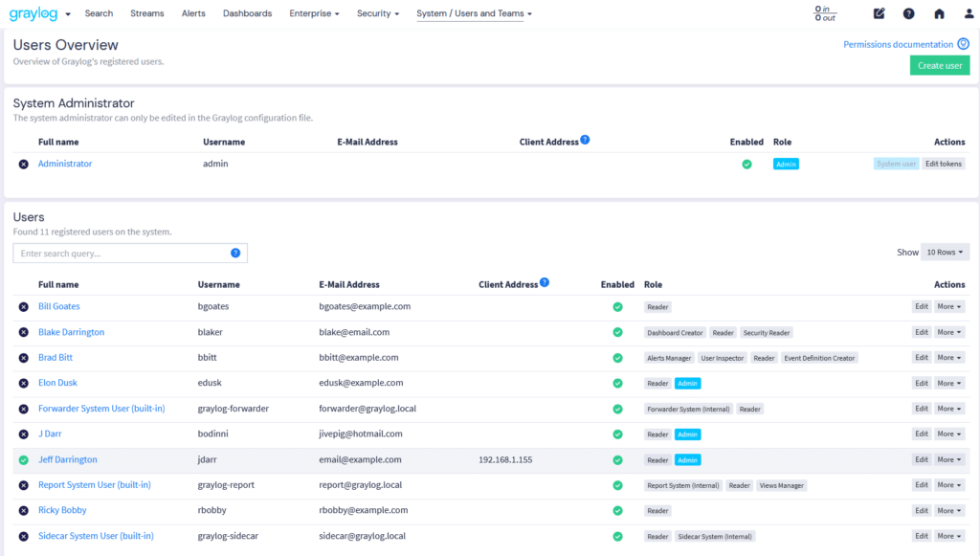This screenshot has width=980, height=556.
Task: Click the search query help icon
Action: [235, 254]
